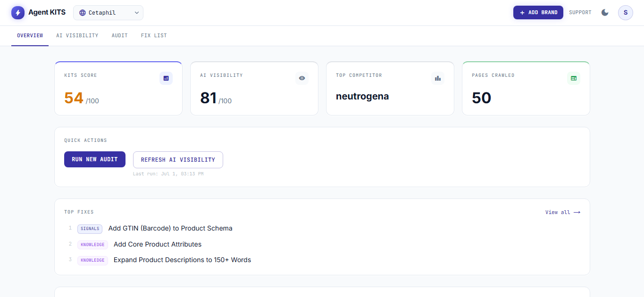This screenshot has width=644, height=297.
Task: Click the neutrogena competitor name
Action: (x=362, y=97)
